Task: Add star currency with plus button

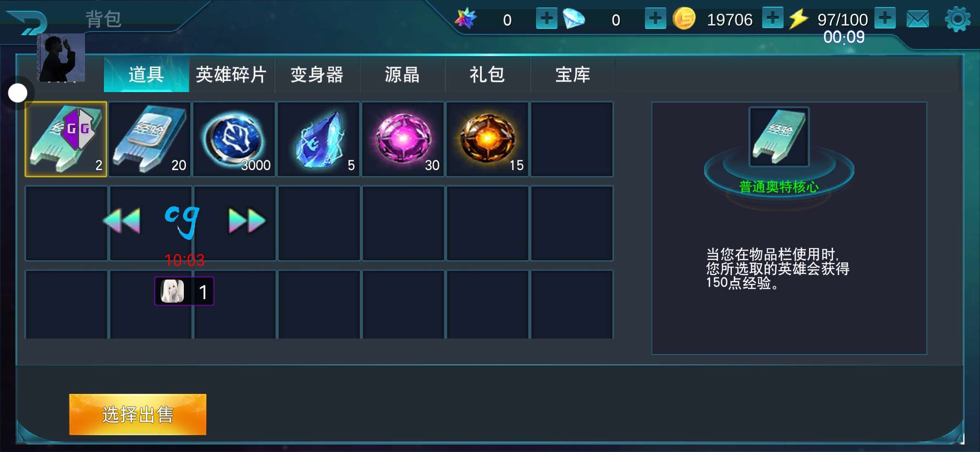Action: coord(547,18)
